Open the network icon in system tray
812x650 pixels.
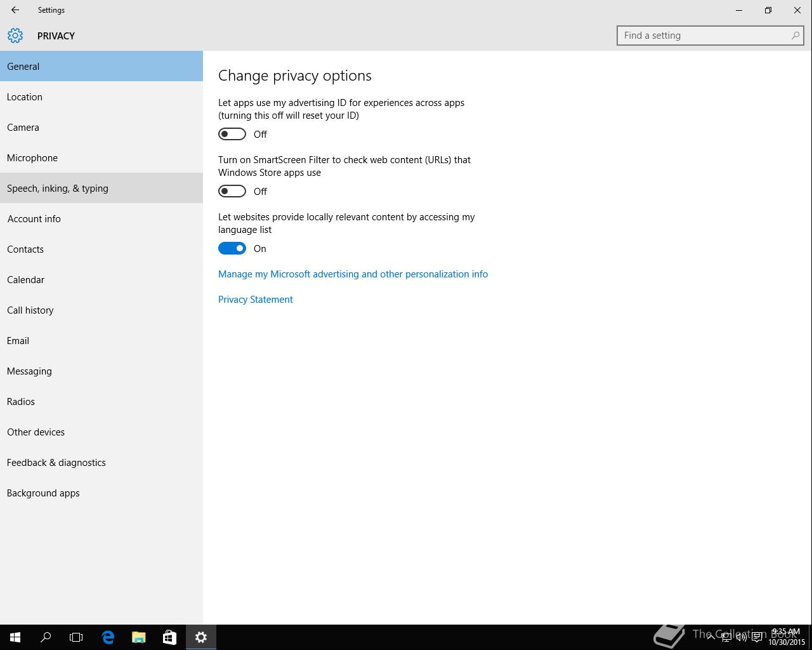click(726, 637)
